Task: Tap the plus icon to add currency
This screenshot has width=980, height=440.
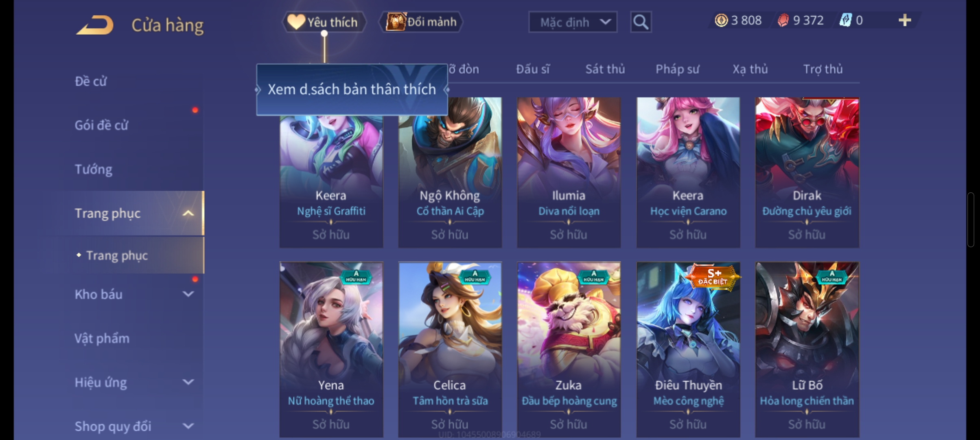Action: coord(904,20)
